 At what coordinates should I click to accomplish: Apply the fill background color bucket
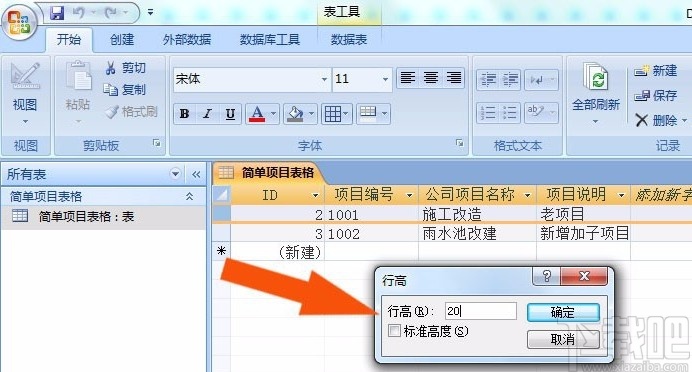tap(295, 114)
